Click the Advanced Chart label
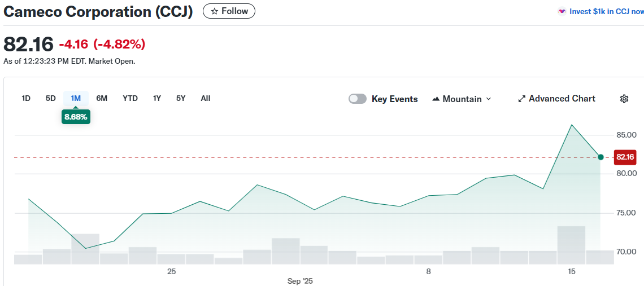 click(x=562, y=99)
